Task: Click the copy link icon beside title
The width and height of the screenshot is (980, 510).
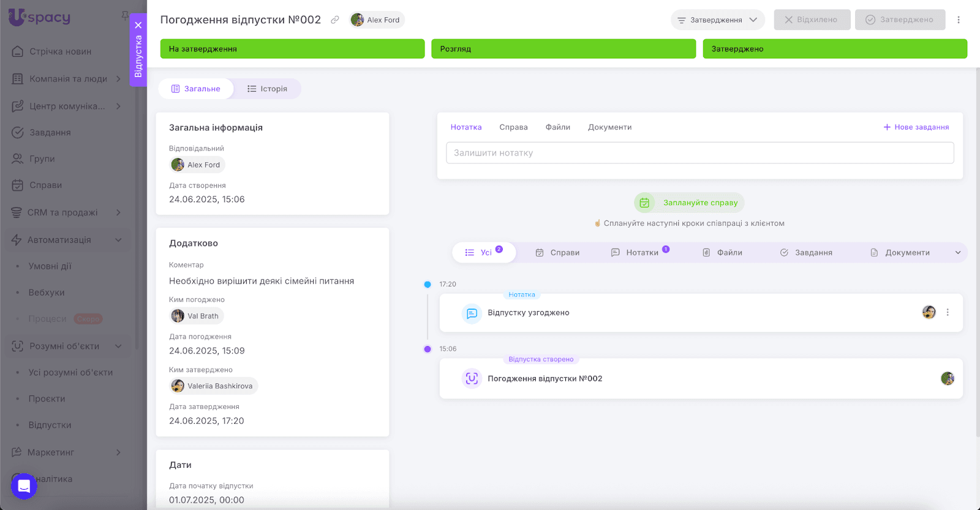Action: pyautogui.click(x=335, y=20)
